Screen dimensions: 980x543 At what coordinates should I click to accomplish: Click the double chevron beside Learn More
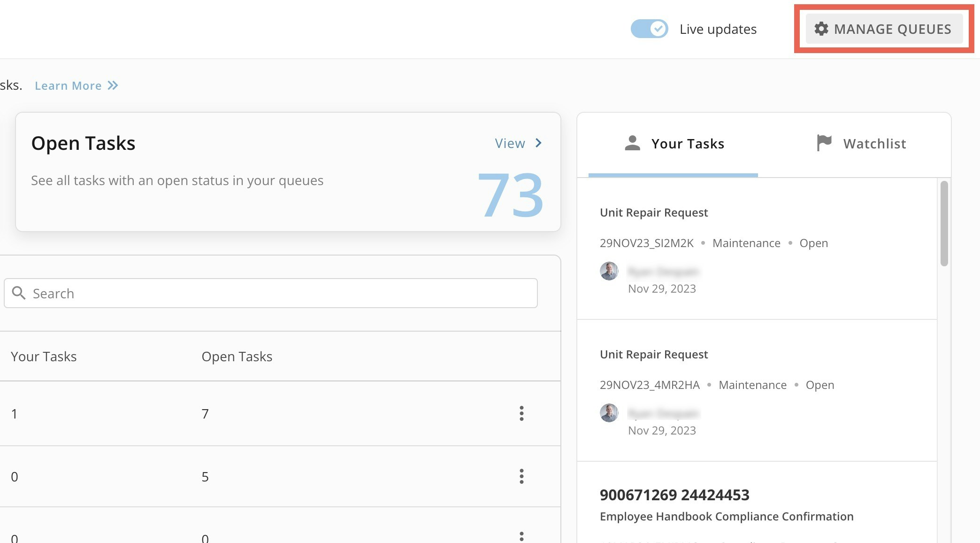(x=113, y=85)
